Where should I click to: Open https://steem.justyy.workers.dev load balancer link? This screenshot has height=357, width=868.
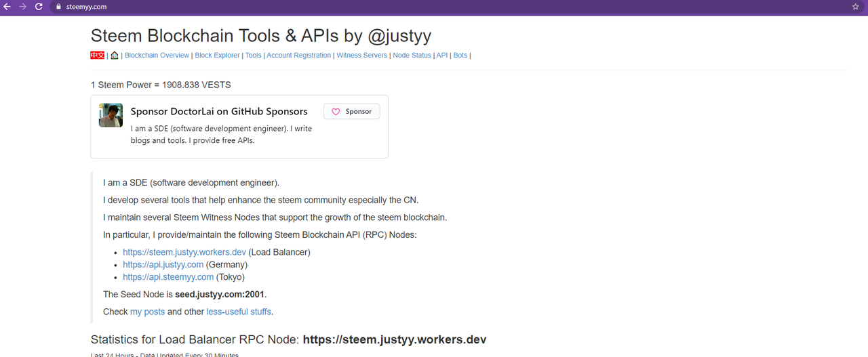(184, 252)
